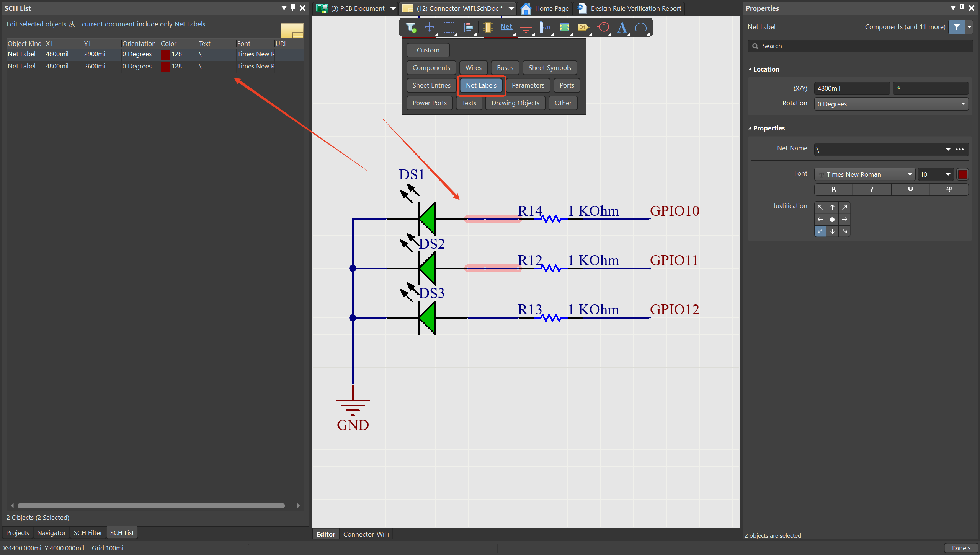The width and height of the screenshot is (980, 555).
Task: Click the Place Port D1 icon
Action: pyautogui.click(x=583, y=27)
